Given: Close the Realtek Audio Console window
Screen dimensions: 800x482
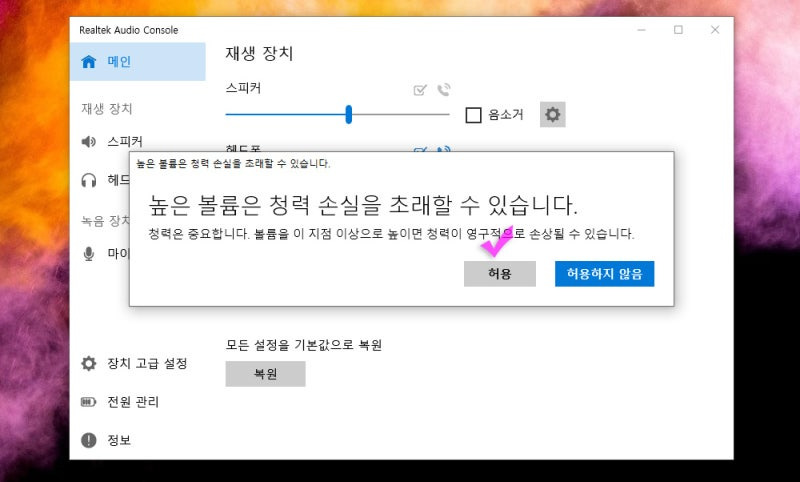Looking at the screenshot, I should [715, 30].
